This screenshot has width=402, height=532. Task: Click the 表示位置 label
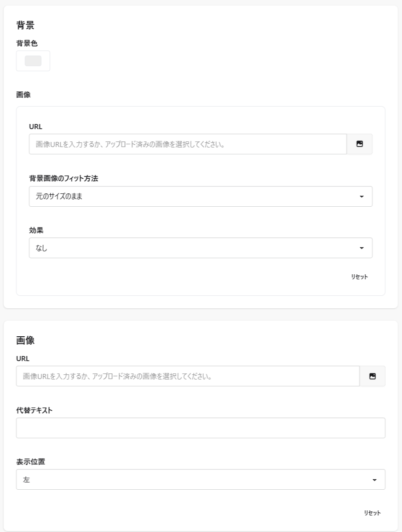point(30,462)
